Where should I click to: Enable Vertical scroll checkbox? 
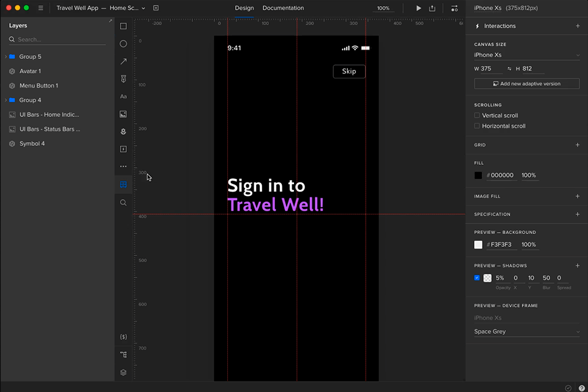tap(477, 115)
